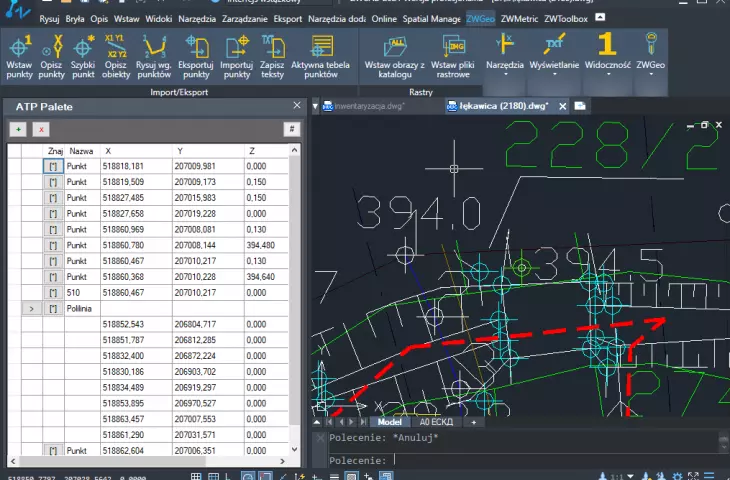Select cell with Y value 206804,717
The height and width of the screenshot is (480, 730).
click(208, 324)
